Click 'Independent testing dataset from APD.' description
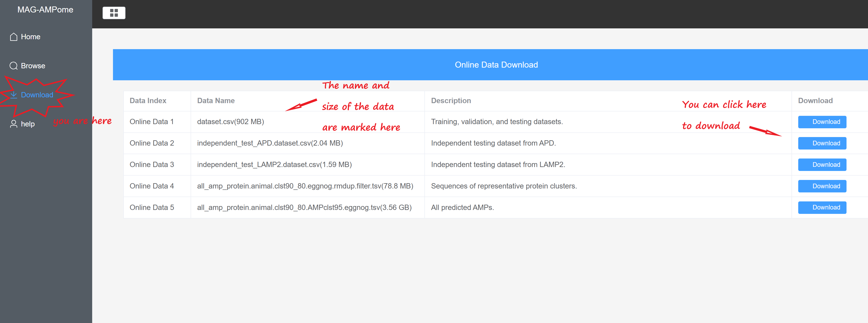 493,143
